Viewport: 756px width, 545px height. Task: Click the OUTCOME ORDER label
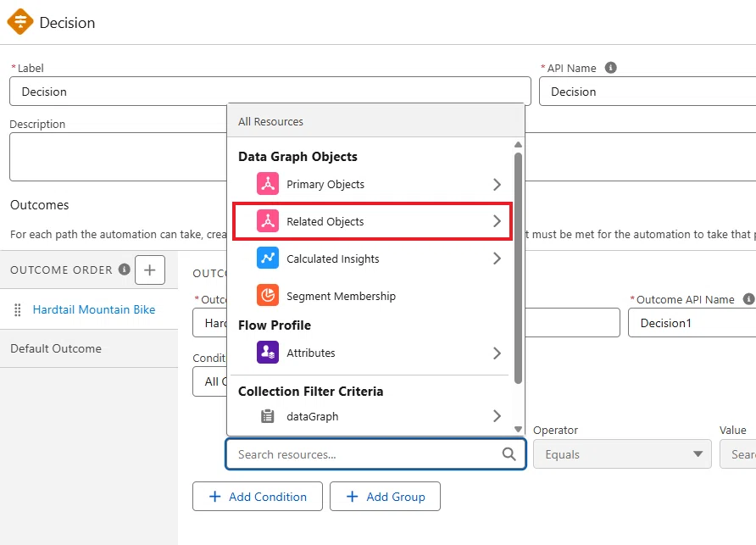61,270
